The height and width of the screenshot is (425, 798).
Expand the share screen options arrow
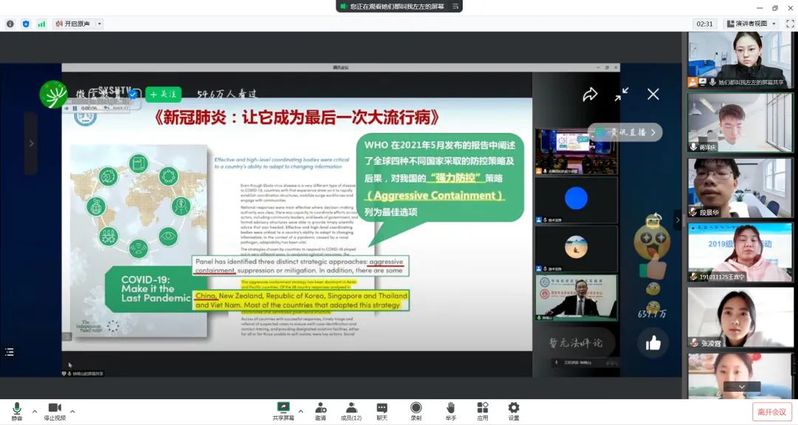[x=301, y=411]
